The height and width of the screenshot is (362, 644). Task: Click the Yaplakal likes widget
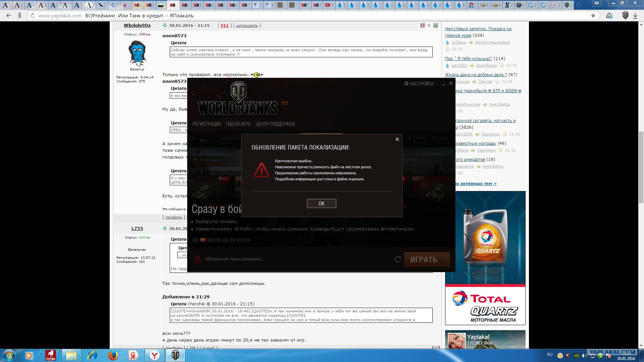point(485,340)
